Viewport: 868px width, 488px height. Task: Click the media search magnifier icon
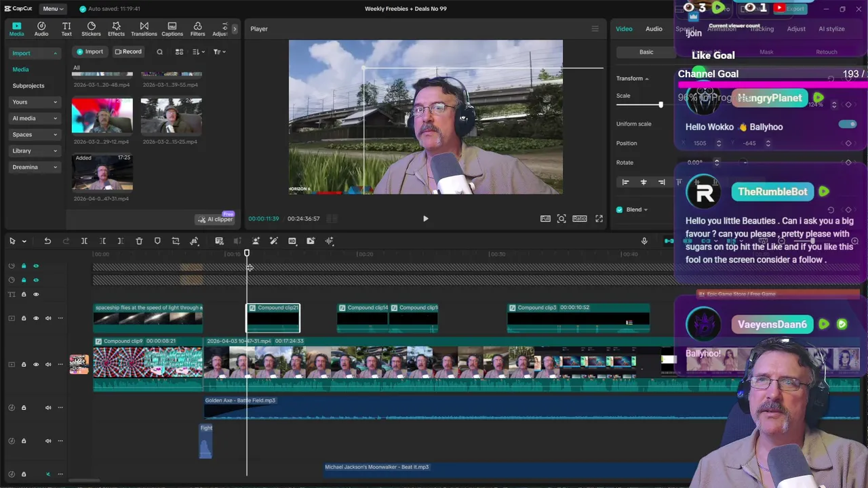[160, 52]
